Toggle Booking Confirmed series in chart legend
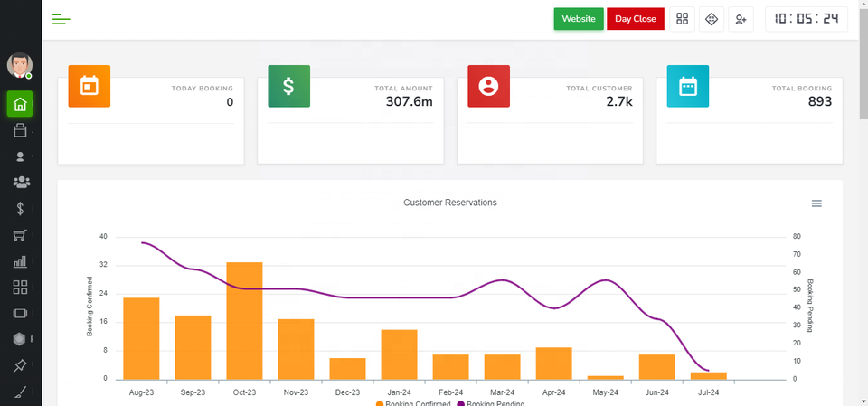The image size is (868, 406). coord(414,403)
